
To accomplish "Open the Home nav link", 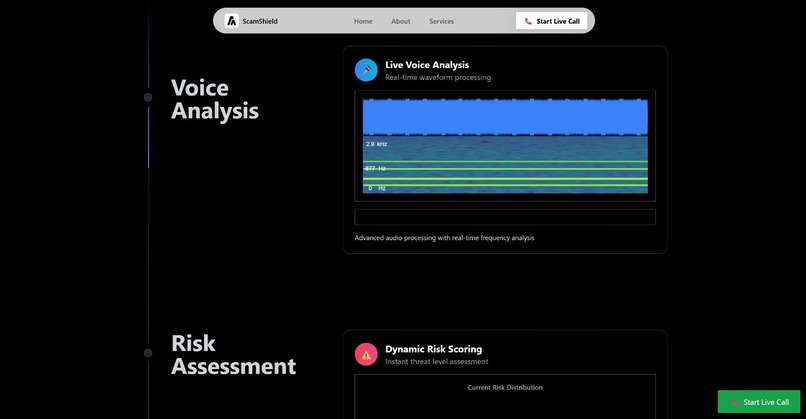I will click(363, 21).
